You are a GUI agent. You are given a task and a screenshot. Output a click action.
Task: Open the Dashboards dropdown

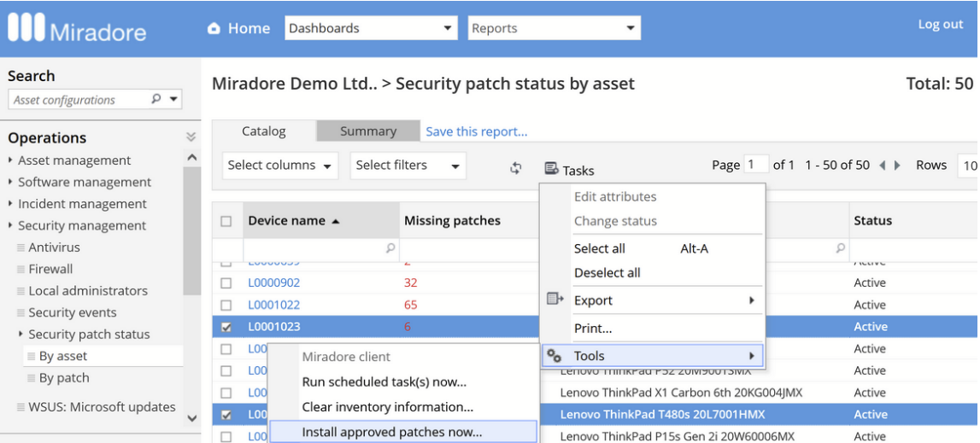pos(372,28)
